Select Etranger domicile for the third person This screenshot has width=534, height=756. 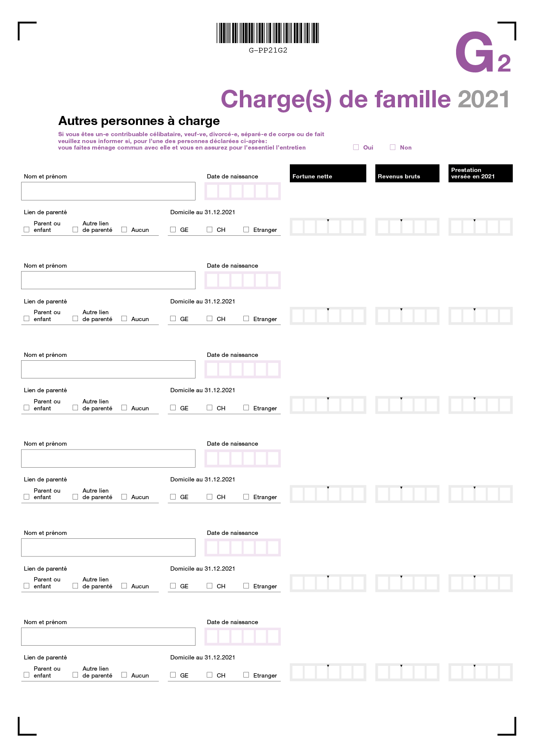click(x=246, y=408)
